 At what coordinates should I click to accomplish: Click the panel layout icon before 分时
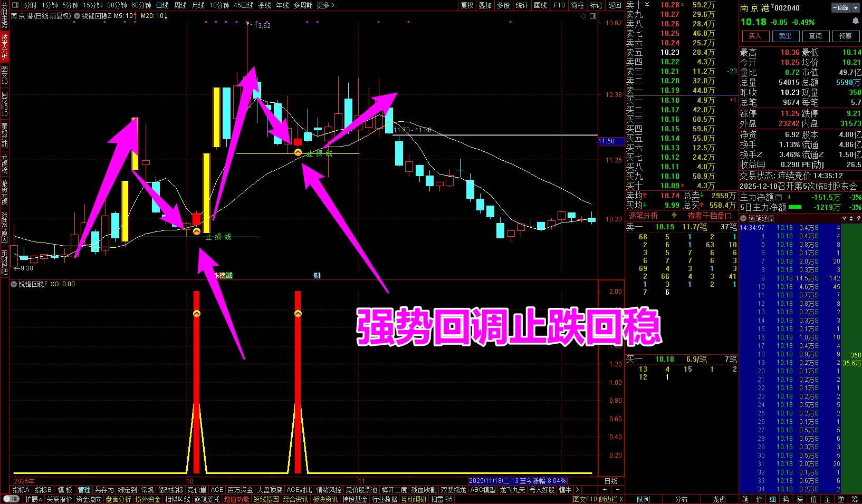[x=15, y=5]
